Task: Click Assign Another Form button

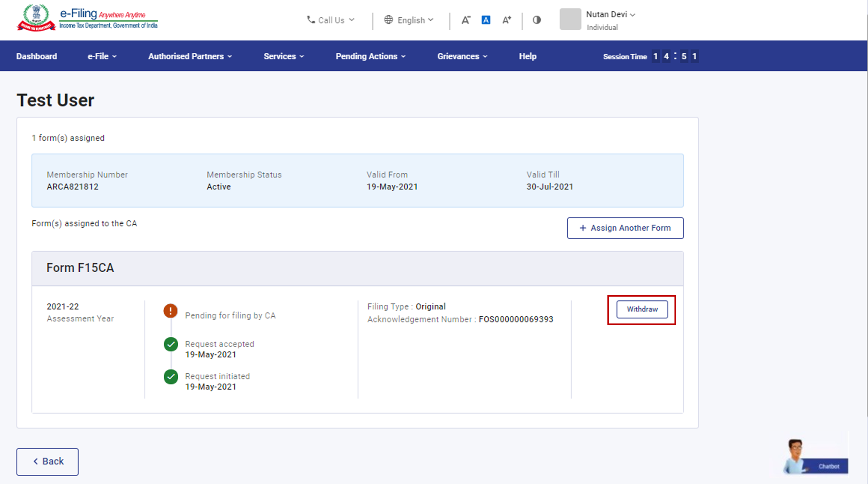Action: (625, 228)
